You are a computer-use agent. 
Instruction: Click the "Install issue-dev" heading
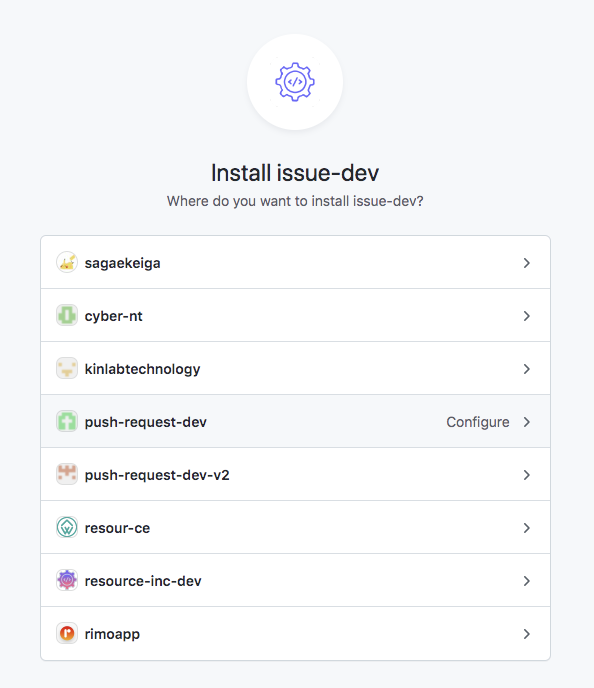[295, 173]
